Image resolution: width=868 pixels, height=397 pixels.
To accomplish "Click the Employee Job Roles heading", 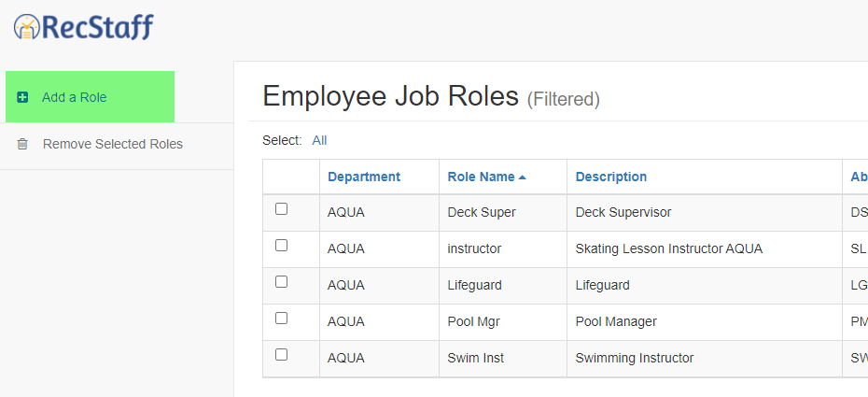I will click(390, 96).
